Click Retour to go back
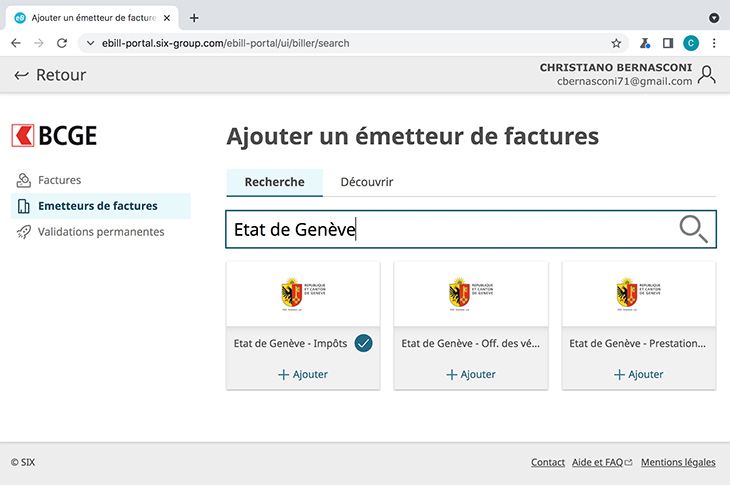 pyautogui.click(x=50, y=75)
